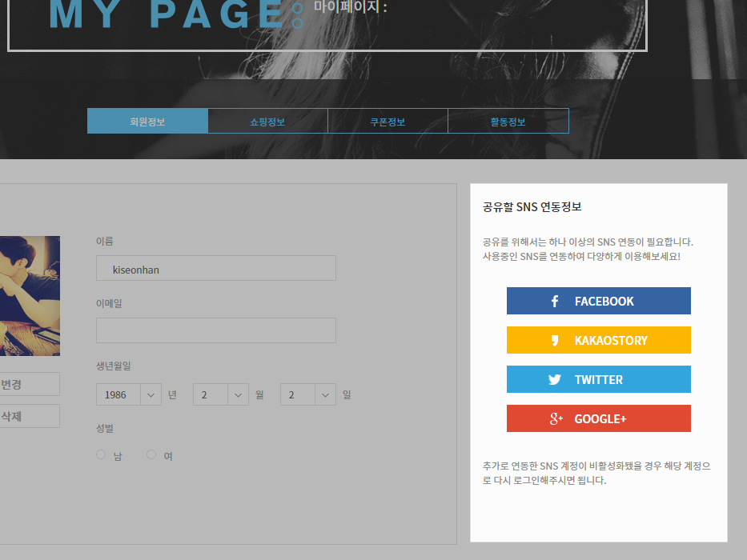Select the 여 gender radio button
The image size is (747, 560).
coord(151,454)
